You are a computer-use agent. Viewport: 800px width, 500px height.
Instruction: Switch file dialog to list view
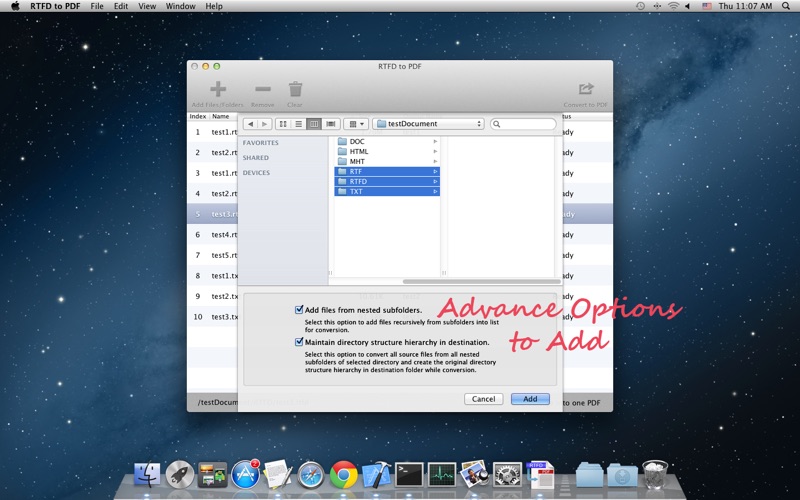pos(298,124)
